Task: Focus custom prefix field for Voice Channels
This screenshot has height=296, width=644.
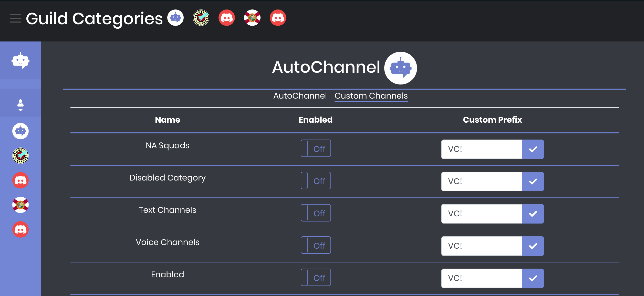Action: (x=482, y=246)
